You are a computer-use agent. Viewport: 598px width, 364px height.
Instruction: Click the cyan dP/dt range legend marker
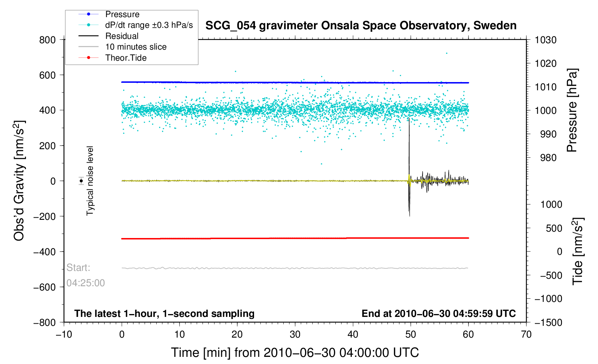[88, 25]
